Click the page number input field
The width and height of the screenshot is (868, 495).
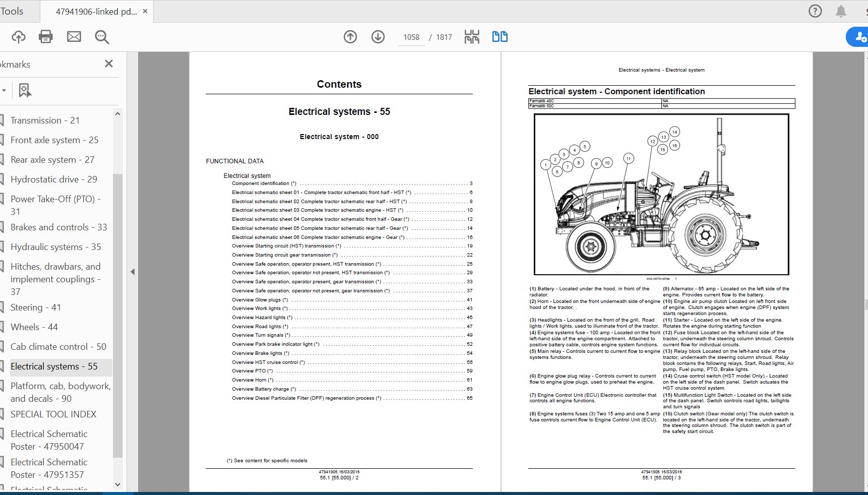point(411,37)
